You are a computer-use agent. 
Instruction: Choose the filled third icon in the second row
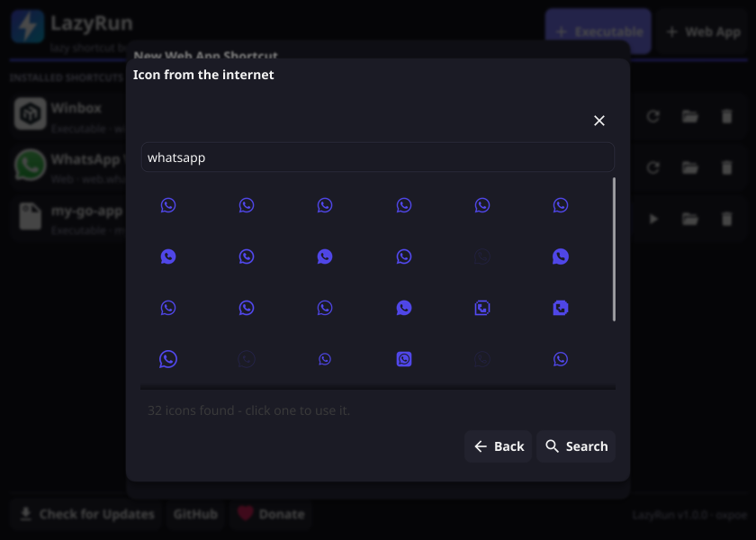(x=325, y=256)
